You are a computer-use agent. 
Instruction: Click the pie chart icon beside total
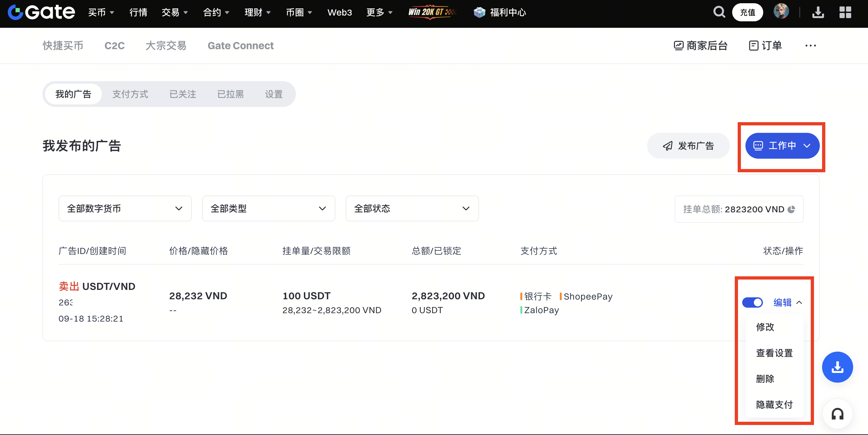[x=791, y=209]
